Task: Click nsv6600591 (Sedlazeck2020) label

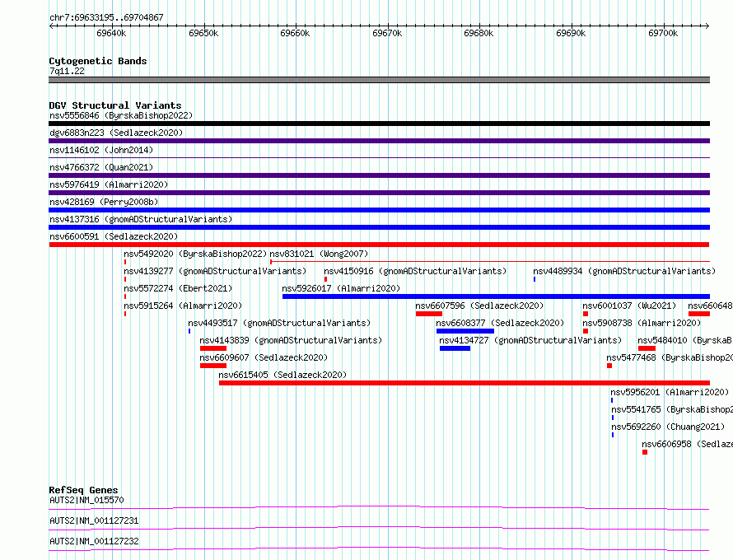Action: pos(114,236)
